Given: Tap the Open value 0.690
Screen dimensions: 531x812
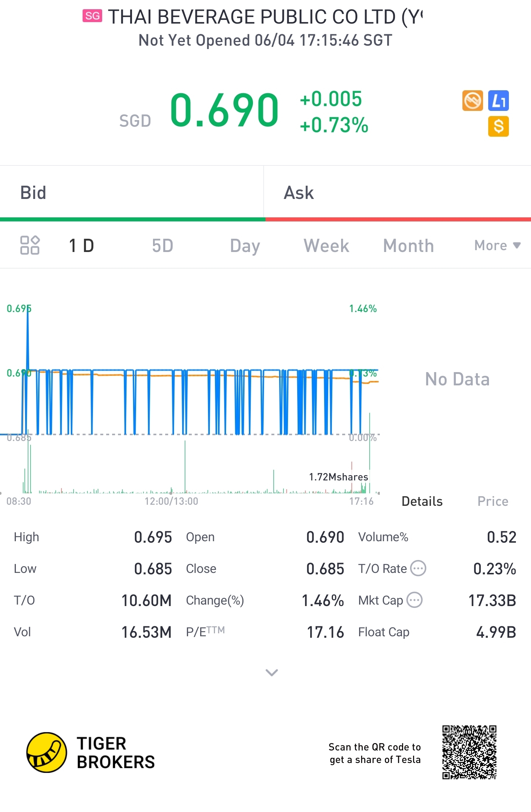Looking at the screenshot, I should pyautogui.click(x=325, y=537).
